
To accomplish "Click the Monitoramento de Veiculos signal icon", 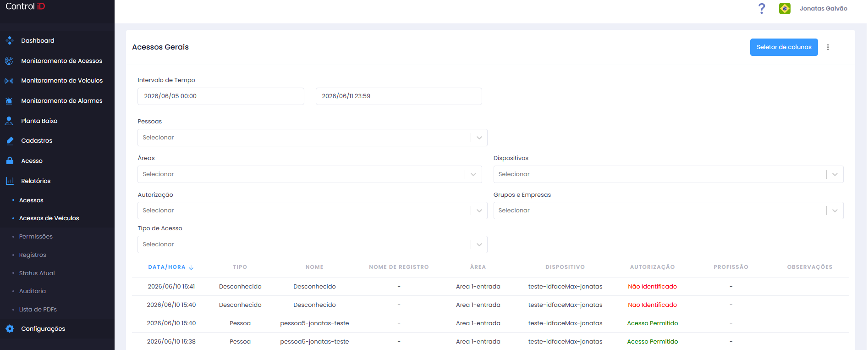I will coord(9,81).
